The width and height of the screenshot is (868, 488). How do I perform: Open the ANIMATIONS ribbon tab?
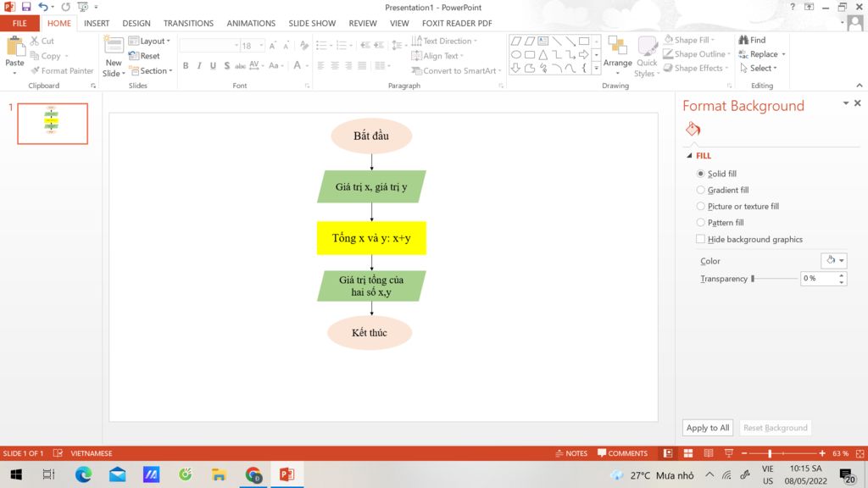tap(251, 24)
